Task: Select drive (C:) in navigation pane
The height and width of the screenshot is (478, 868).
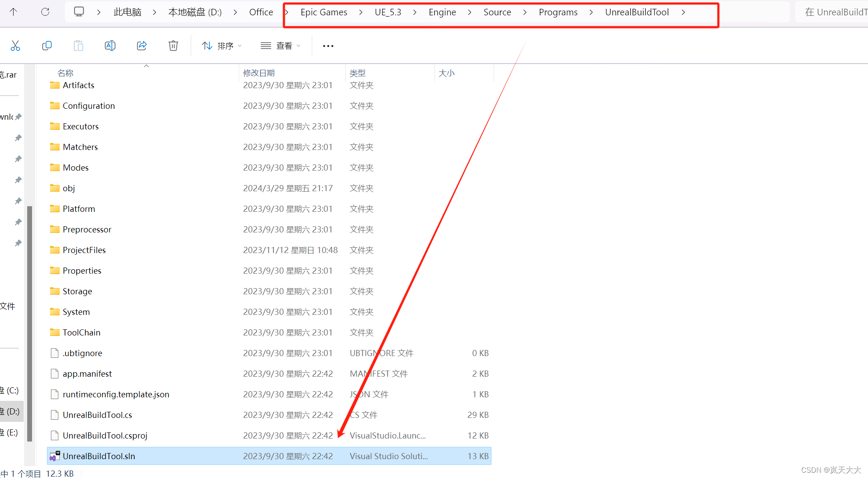Action: pyautogui.click(x=10, y=390)
